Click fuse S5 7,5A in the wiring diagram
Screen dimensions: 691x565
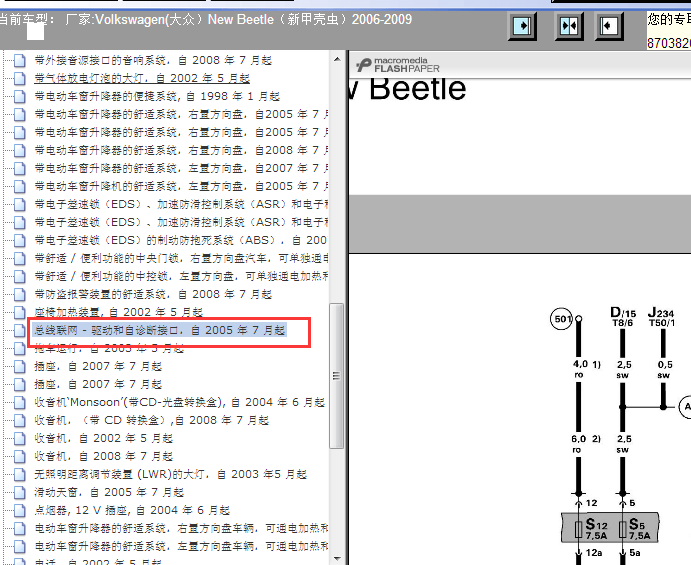pyautogui.click(x=635, y=528)
